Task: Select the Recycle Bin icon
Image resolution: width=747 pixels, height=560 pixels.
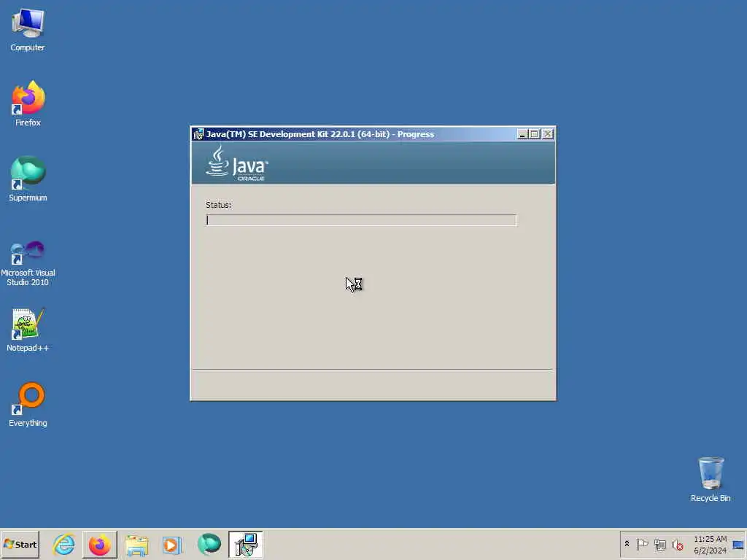Action: (711, 480)
